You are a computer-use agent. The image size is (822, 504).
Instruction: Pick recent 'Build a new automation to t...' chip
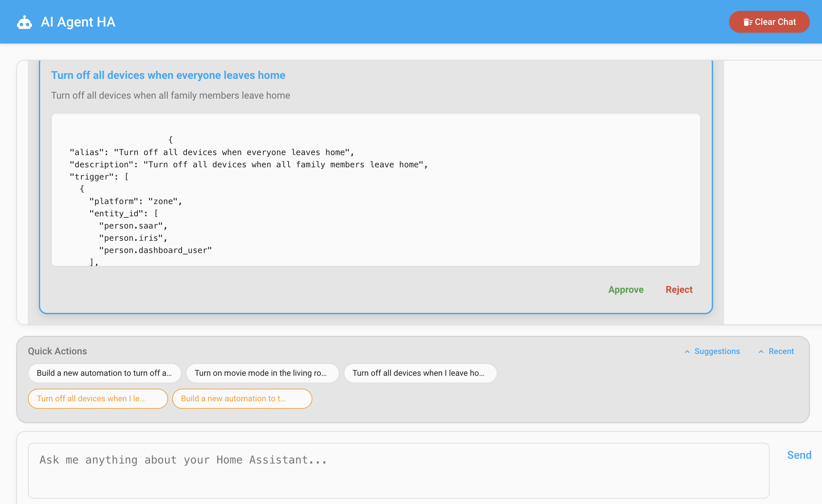(242, 399)
